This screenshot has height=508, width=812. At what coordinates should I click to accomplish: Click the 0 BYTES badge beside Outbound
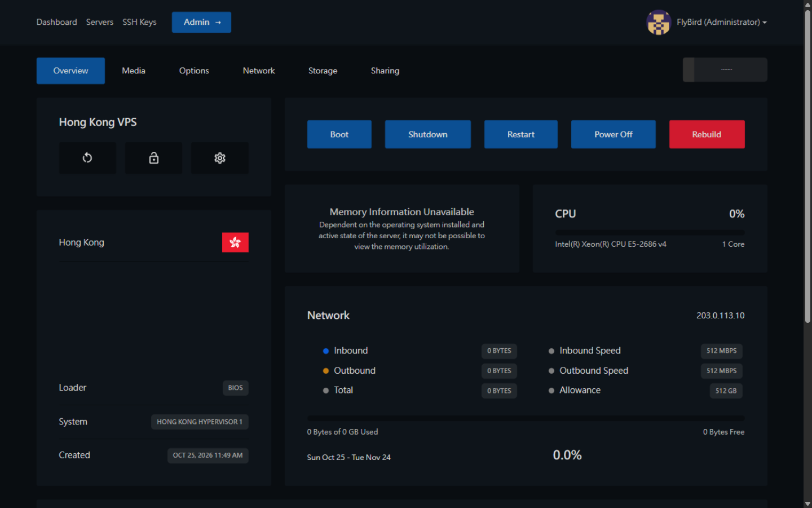point(499,371)
